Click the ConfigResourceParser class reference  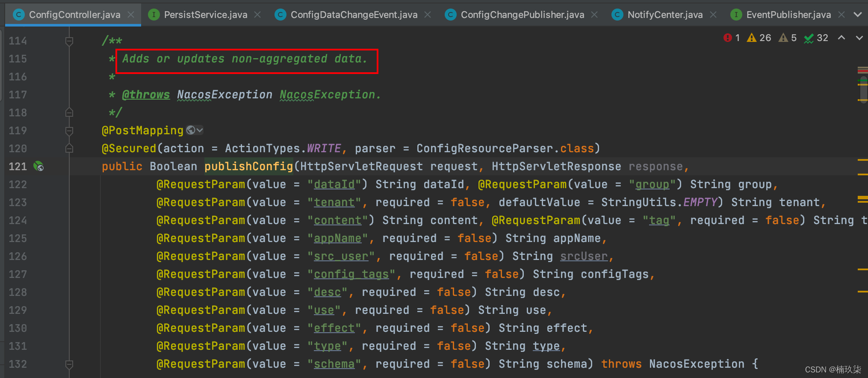click(x=485, y=149)
